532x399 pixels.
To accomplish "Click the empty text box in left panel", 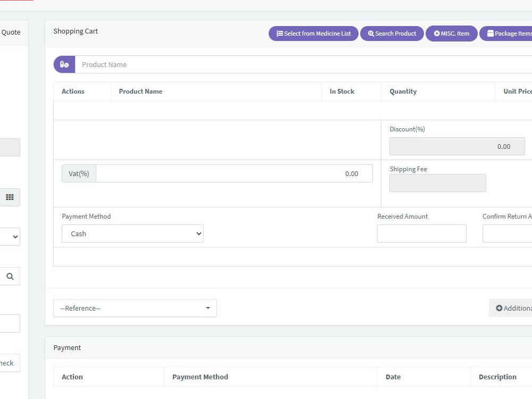I will (x=10, y=323).
